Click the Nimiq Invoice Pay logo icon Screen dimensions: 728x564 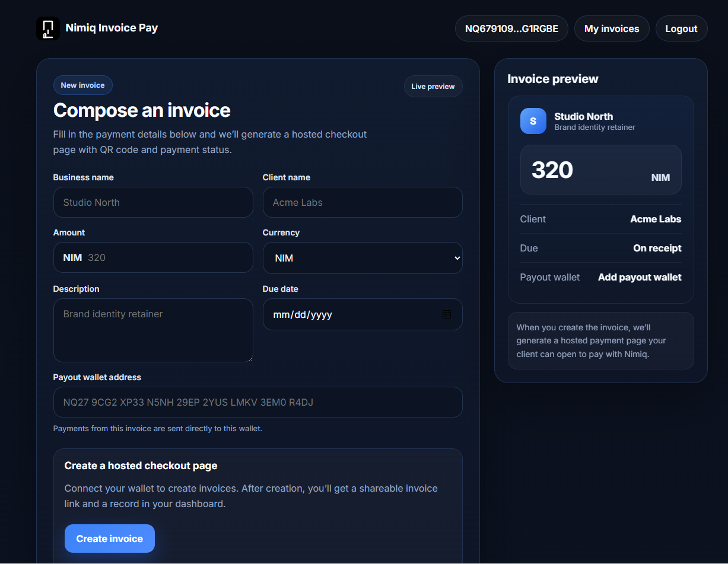(x=48, y=28)
